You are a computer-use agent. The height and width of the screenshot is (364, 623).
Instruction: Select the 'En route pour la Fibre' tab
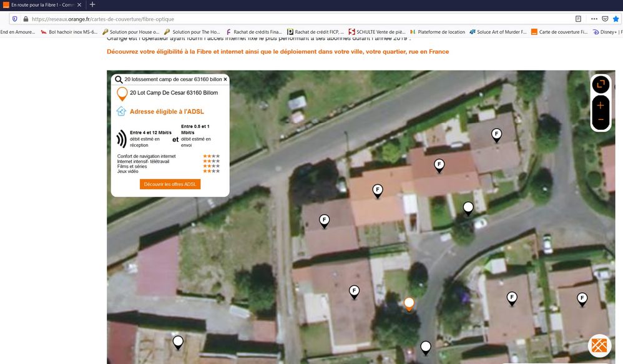(42, 5)
